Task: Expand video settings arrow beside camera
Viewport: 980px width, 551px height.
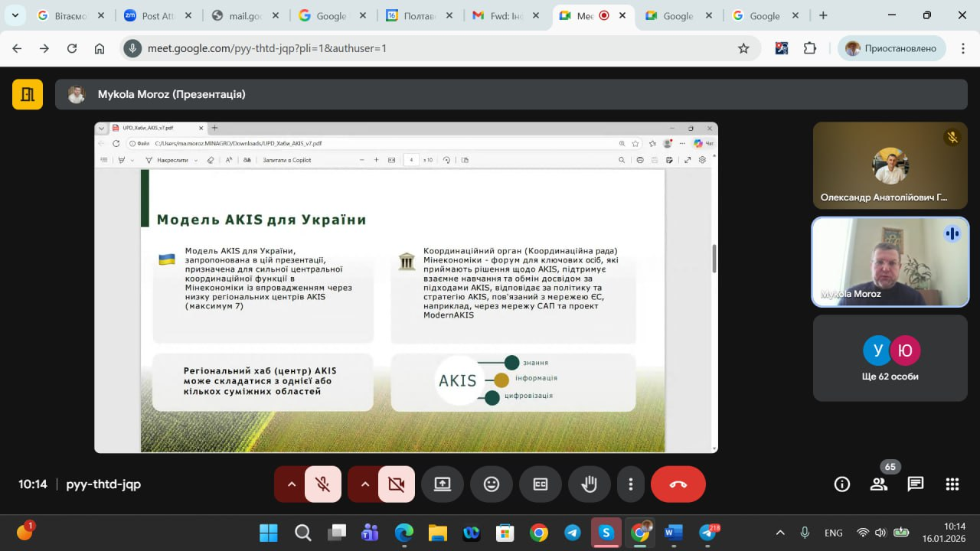Action: pyautogui.click(x=364, y=484)
